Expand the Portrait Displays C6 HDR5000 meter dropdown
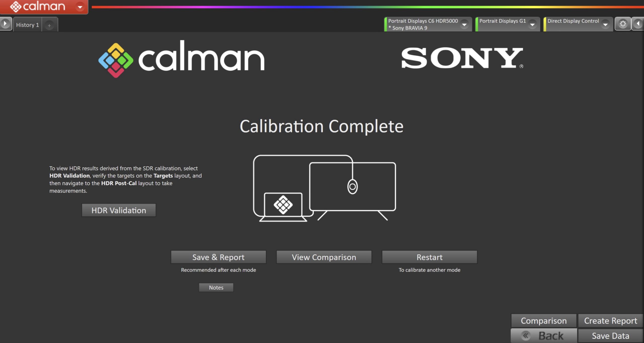644x343 pixels. click(x=464, y=24)
